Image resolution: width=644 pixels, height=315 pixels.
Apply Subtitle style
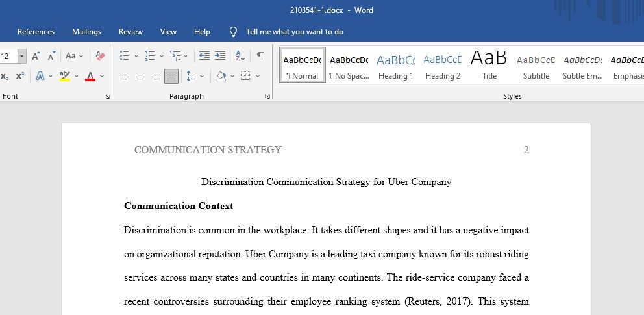(x=536, y=66)
